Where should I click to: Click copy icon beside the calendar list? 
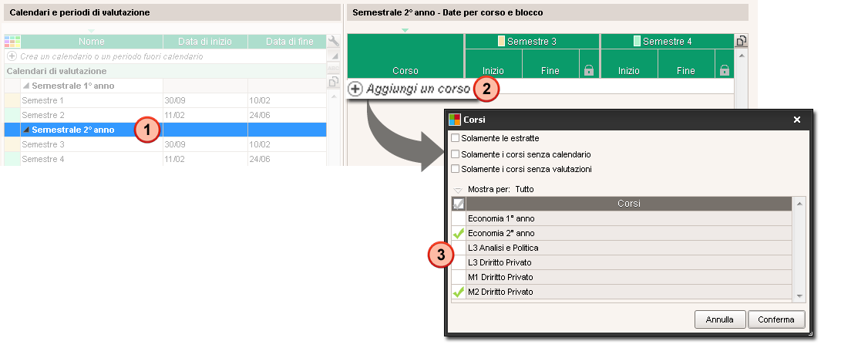[x=333, y=82]
